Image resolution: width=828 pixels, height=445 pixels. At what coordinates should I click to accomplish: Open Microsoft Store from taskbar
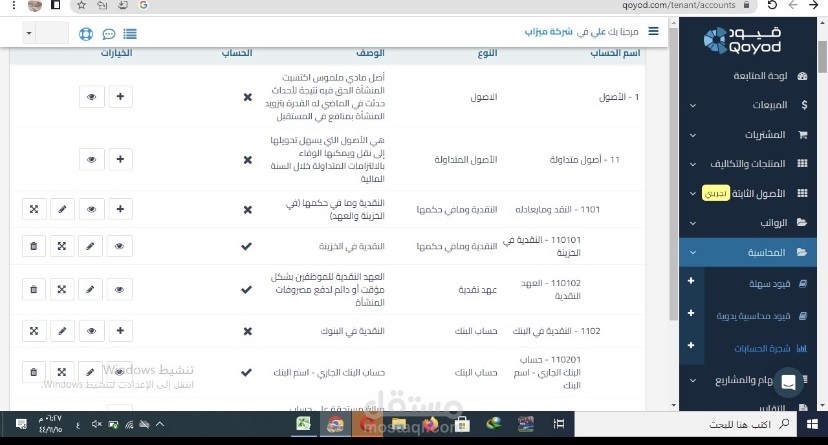click(x=463, y=424)
